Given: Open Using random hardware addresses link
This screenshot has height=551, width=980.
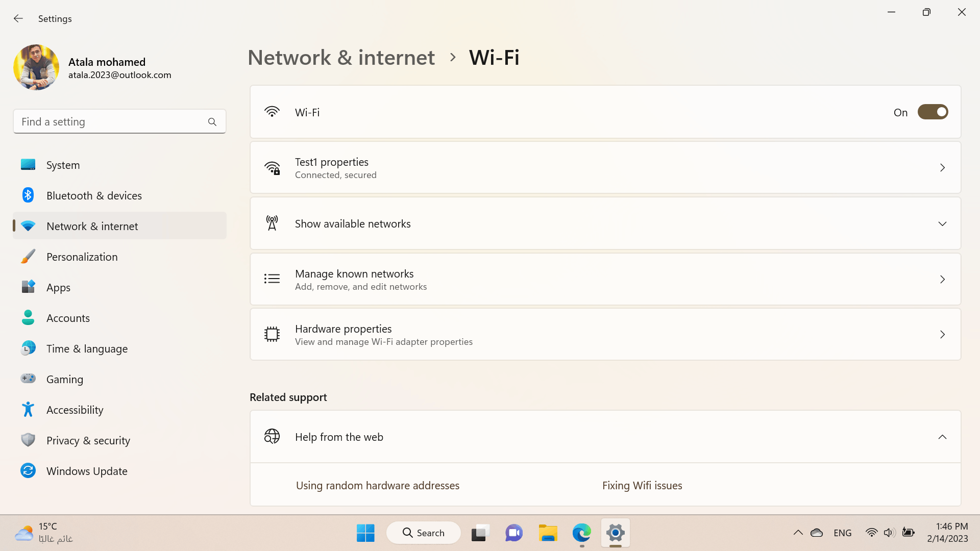Looking at the screenshot, I should [377, 486].
